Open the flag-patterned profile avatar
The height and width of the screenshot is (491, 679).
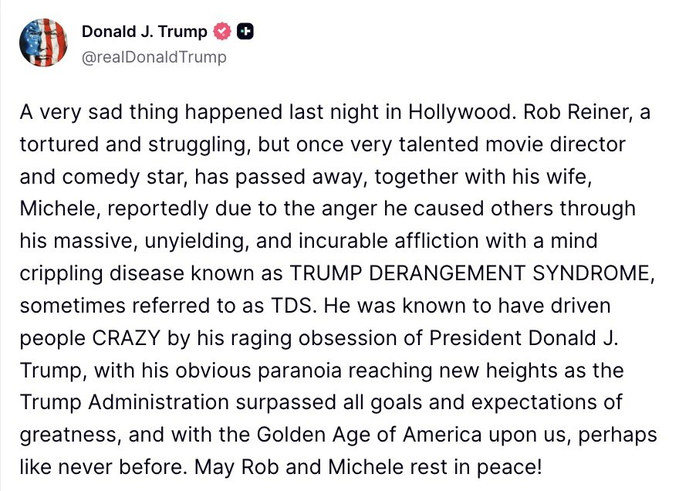point(44,43)
